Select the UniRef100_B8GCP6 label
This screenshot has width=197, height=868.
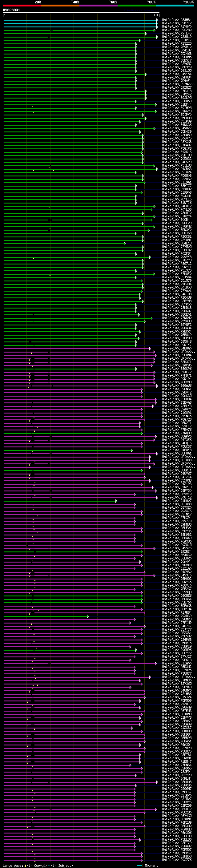(176, 369)
